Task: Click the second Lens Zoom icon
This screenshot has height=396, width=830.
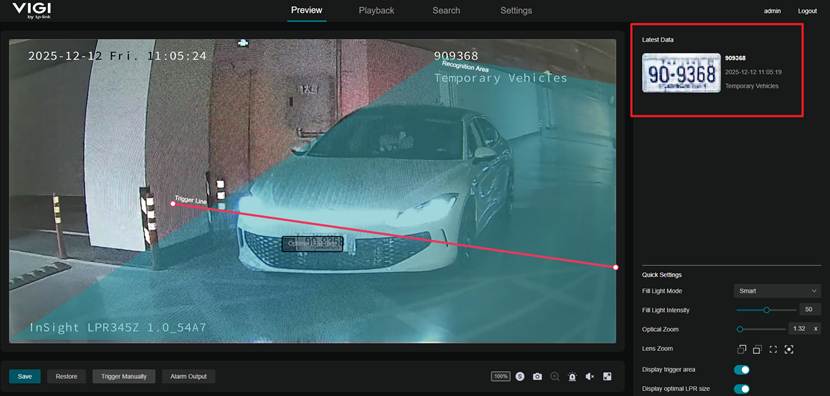Action: click(x=757, y=349)
